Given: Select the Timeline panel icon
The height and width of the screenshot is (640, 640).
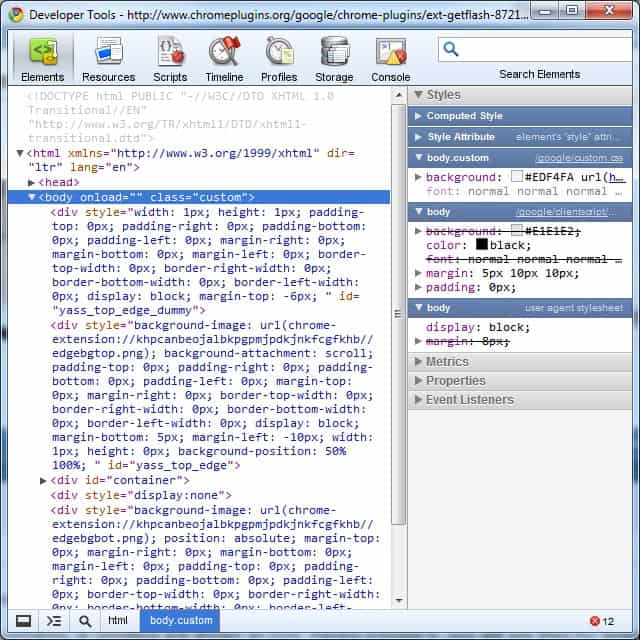Looking at the screenshot, I should coord(224,60).
